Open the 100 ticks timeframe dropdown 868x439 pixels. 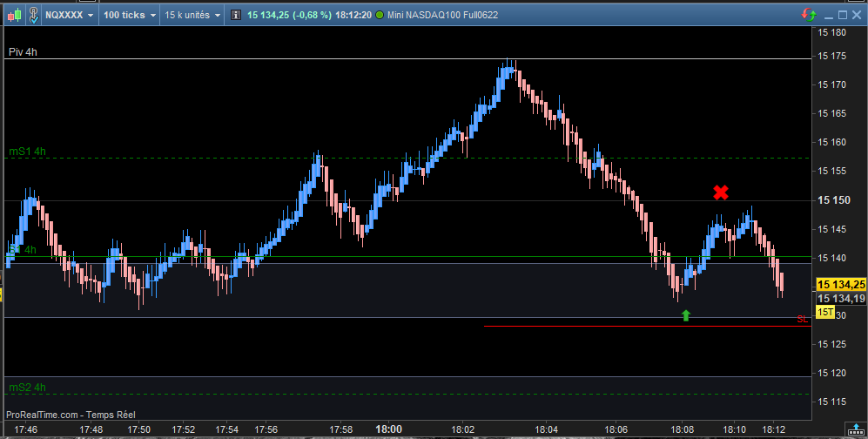point(130,15)
